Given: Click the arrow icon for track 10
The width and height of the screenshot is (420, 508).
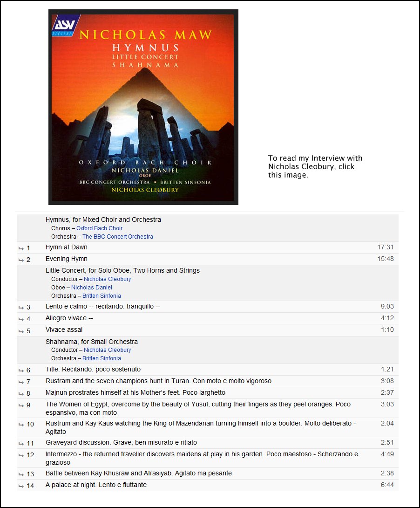Looking at the screenshot, I should pos(21,425).
